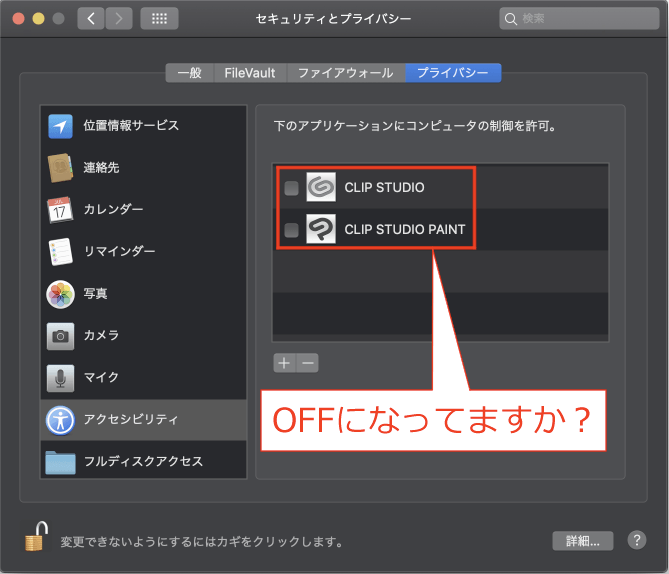The height and width of the screenshot is (574, 669).
Task: Open the 詳細... advanced button
Action: (x=583, y=541)
